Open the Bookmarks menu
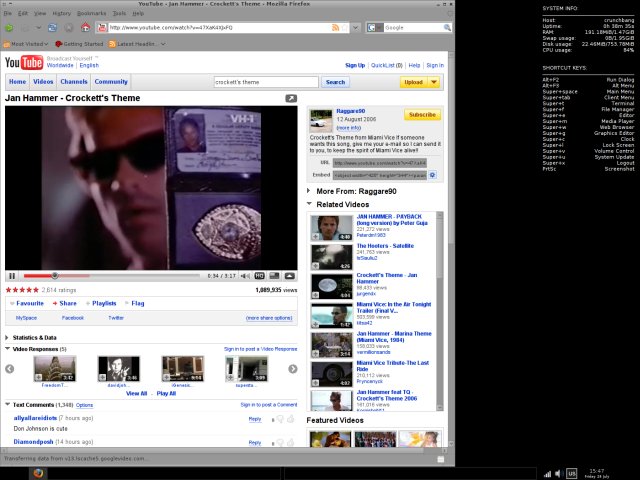This screenshot has height=480, width=640. [91, 14]
